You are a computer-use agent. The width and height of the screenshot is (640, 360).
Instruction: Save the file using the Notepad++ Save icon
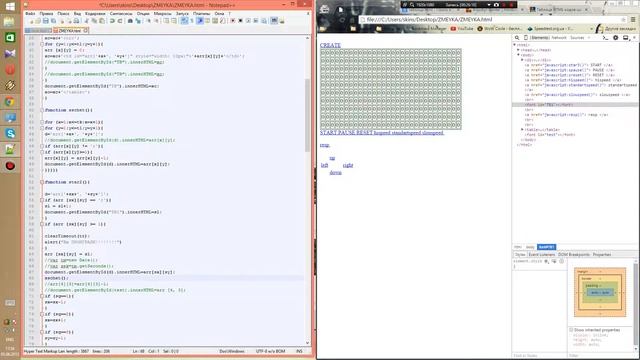click(46, 21)
